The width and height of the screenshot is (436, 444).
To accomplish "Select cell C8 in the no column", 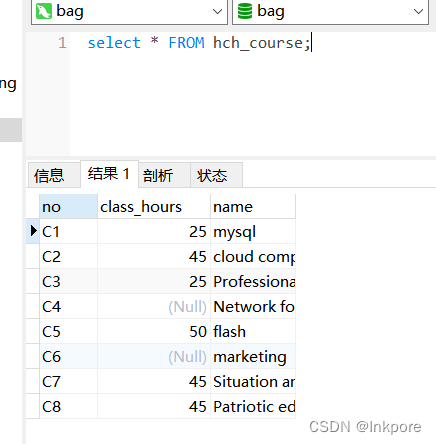I will click(68, 406).
